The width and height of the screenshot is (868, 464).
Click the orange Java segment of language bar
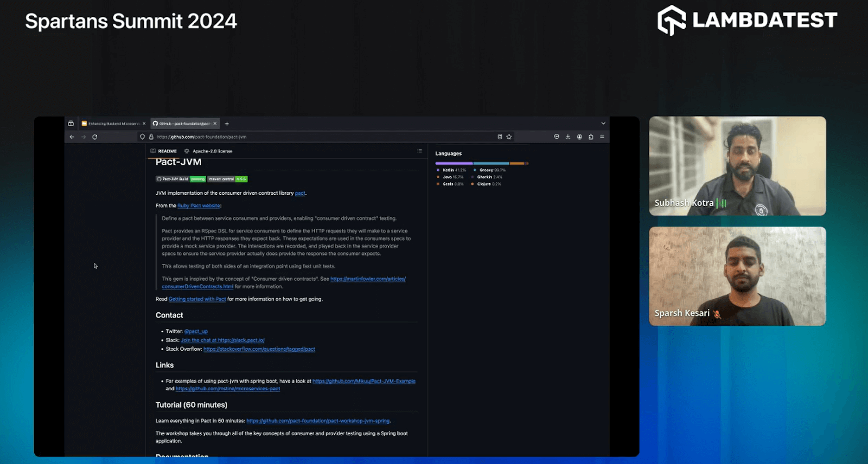tap(517, 163)
